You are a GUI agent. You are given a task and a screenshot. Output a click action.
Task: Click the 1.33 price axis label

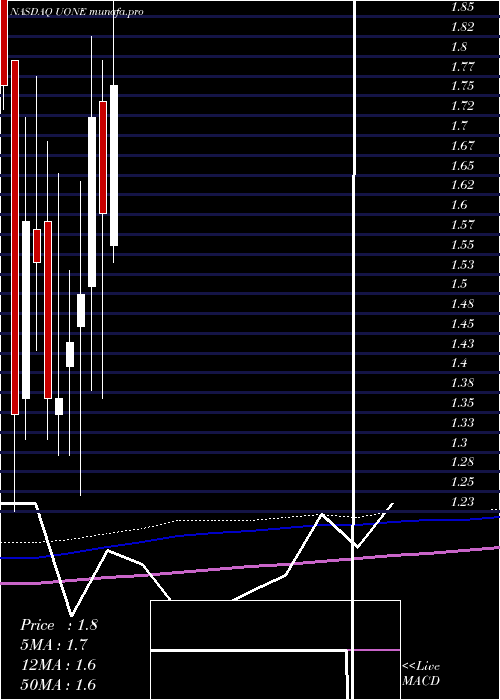coord(462,422)
